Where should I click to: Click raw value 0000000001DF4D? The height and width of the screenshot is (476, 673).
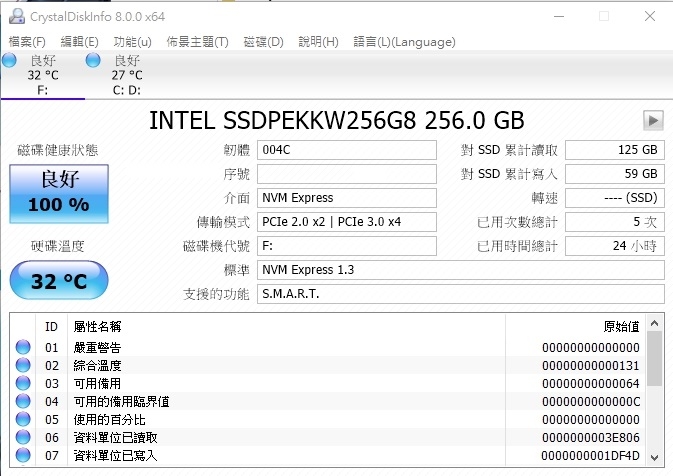(591, 456)
